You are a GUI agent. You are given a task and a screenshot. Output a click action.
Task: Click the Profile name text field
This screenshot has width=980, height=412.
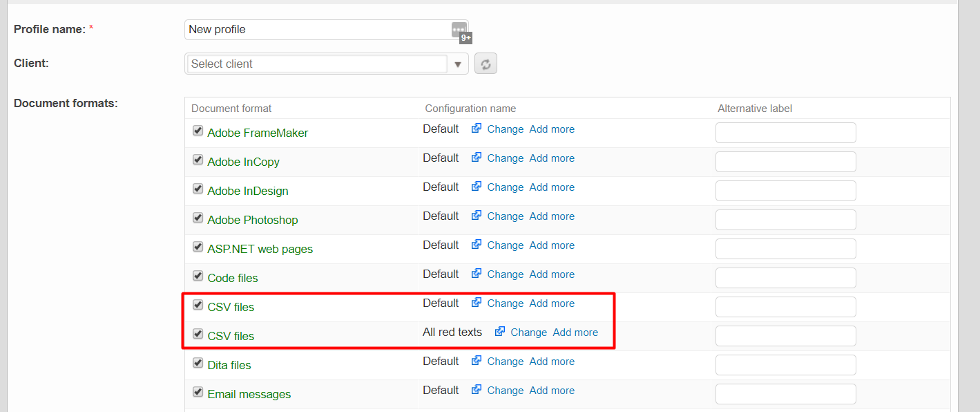(318, 30)
